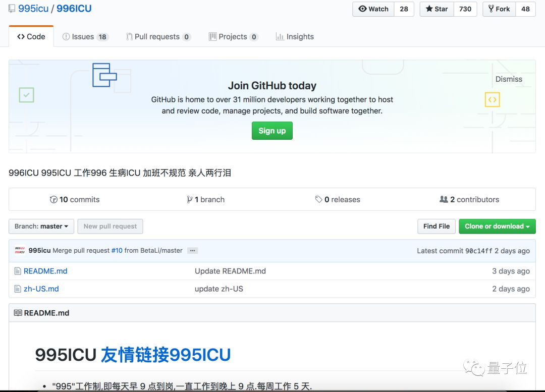Click the Issues count badge 18

(x=102, y=37)
